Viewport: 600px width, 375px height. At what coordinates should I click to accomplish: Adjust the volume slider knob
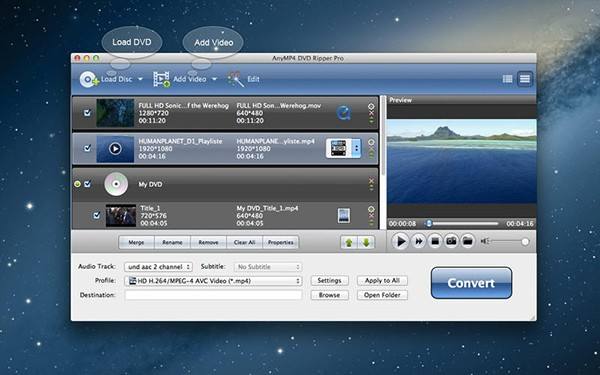pyautogui.click(x=525, y=241)
